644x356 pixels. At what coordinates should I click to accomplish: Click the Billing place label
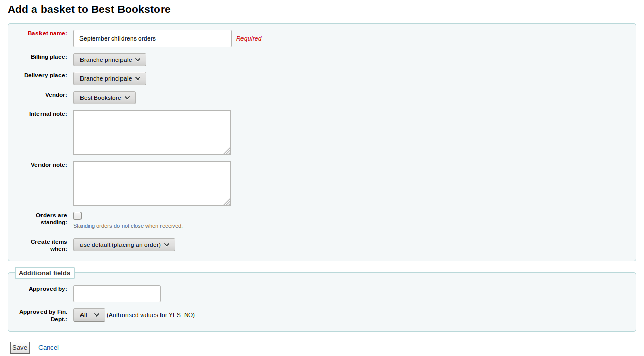[x=49, y=57]
